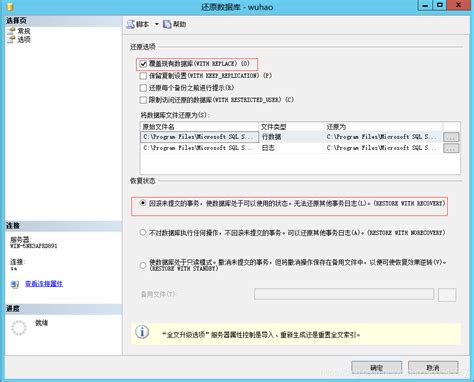This screenshot has width=474, height=382.
Task: Click the connection properties icon
Action: 15,284
